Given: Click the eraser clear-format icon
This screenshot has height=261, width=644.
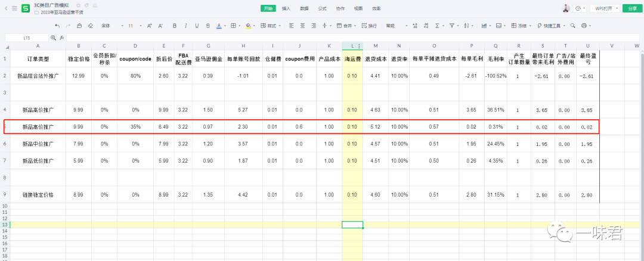Looking at the screenshot, I should click(x=90, y=26).
